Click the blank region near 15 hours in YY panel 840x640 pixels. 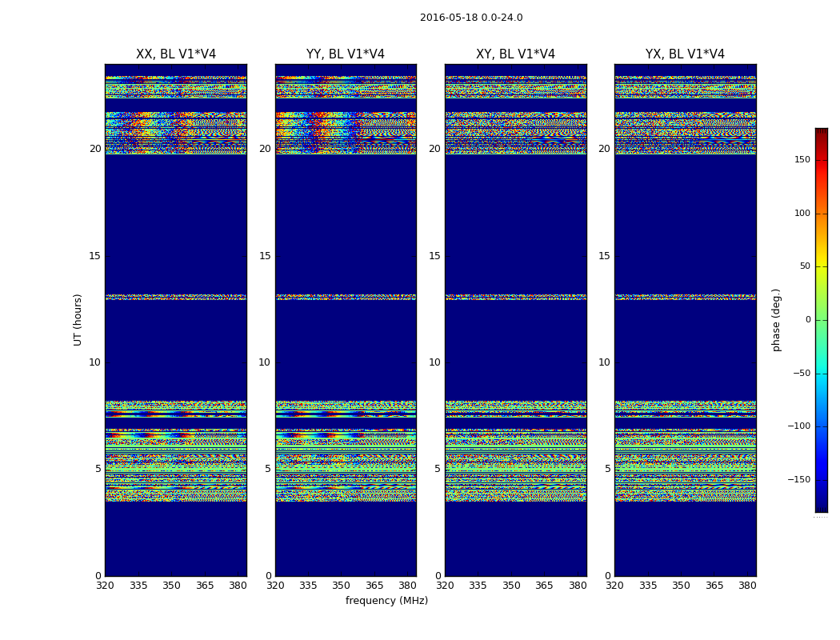[346, 256]
